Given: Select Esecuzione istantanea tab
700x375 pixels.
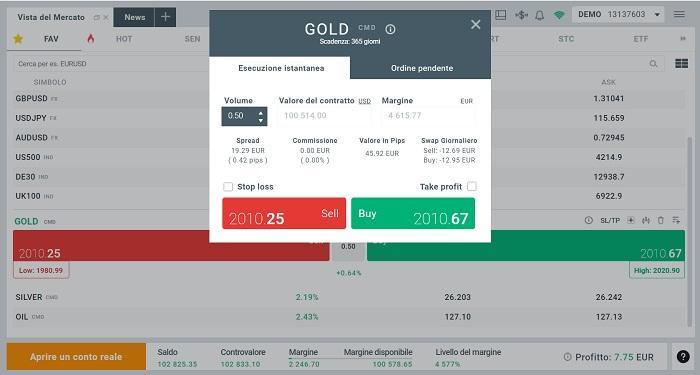Looking at the screenshot, I should (280, 68).
